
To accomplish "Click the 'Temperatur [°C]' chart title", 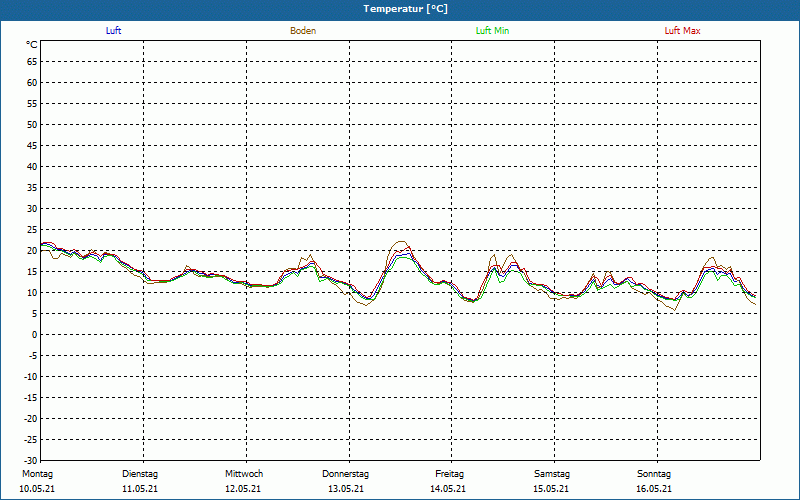I will [x=406, y=9].
